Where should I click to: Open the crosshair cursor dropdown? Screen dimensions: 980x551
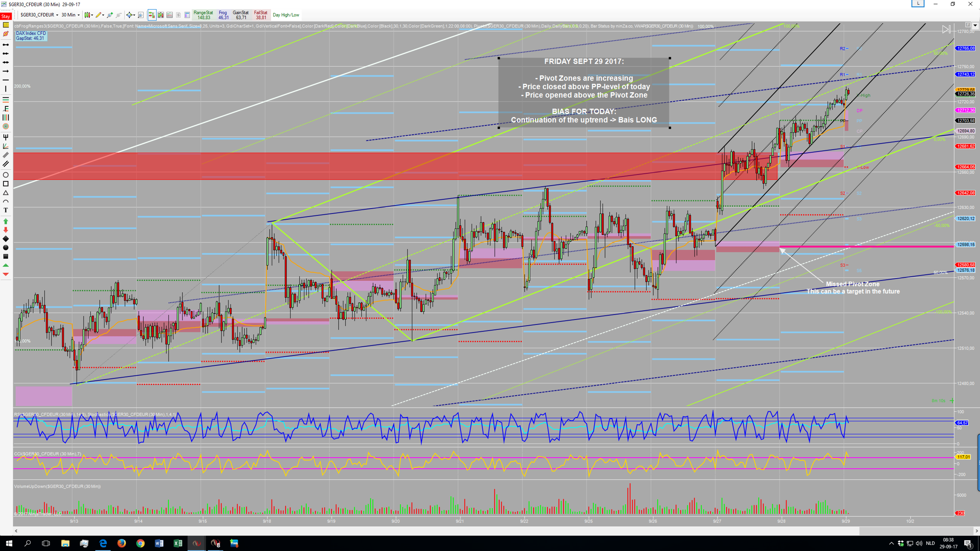(x=131, y=15)
